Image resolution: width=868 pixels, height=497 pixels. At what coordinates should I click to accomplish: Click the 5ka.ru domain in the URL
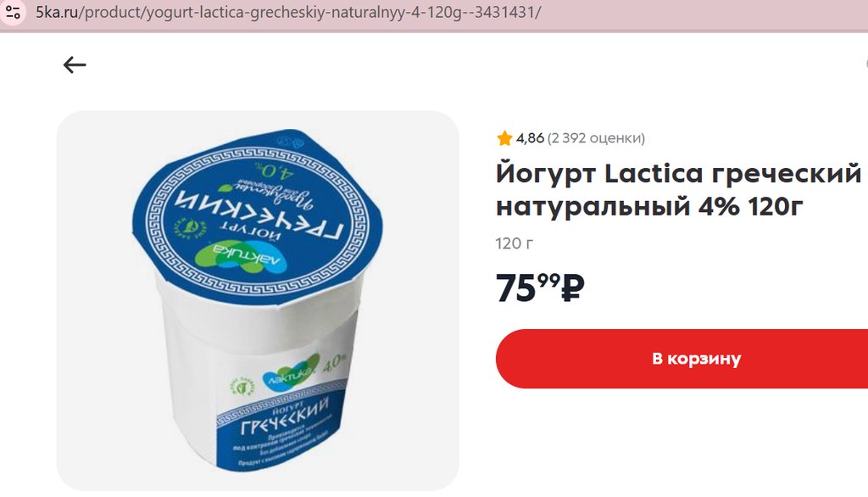57,12
